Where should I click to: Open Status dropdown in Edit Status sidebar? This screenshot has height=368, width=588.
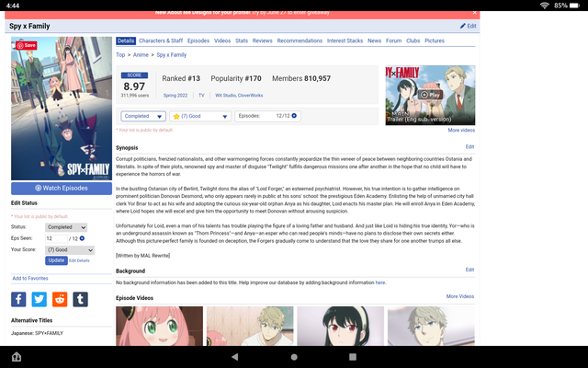pyautogui.click(x=66, y=227)
